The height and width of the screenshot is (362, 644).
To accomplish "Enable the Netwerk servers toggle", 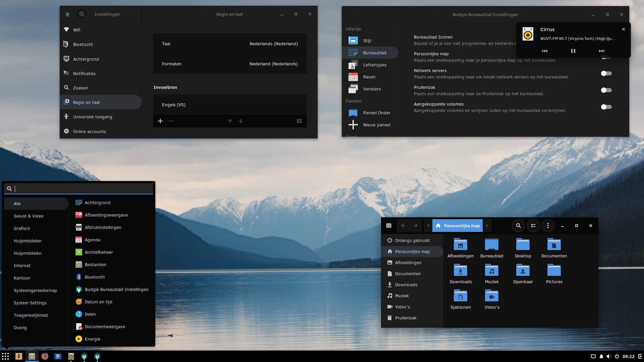I will pyautogui.click(x=606, y=73).
